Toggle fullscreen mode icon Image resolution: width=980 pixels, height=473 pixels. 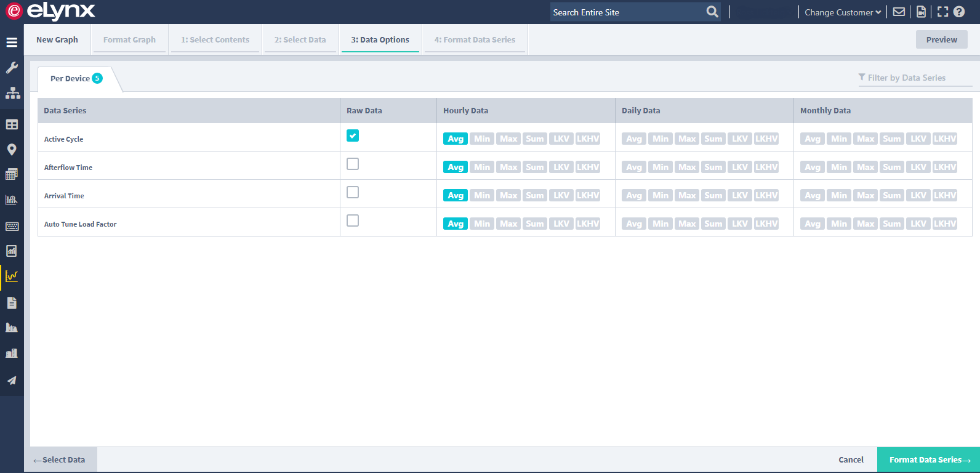click(x=942, y=12)
